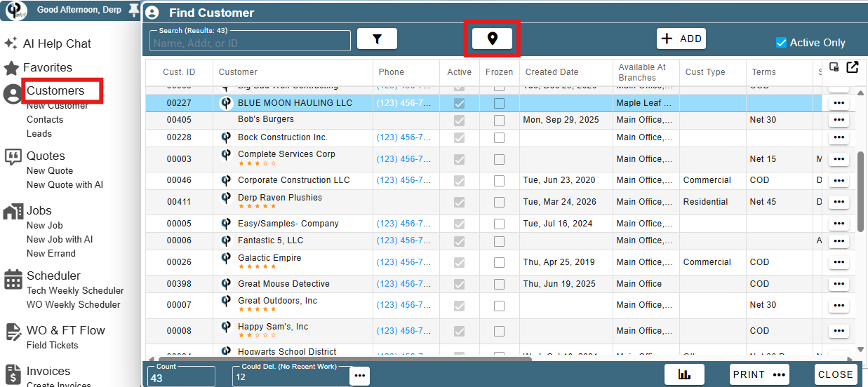Open New Quote with AI in sidebar
868x387 pixels.
[x=65, y=185]
